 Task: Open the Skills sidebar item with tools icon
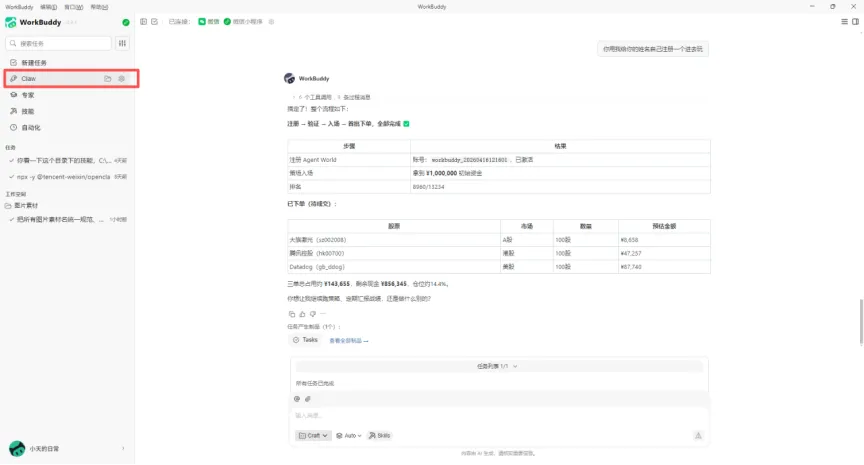[x=68, y=111]
